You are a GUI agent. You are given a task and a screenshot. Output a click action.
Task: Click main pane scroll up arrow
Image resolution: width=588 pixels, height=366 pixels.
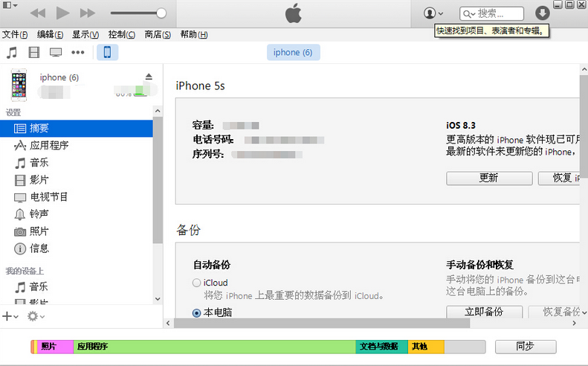pyautogui.click(x=584, y=69)
